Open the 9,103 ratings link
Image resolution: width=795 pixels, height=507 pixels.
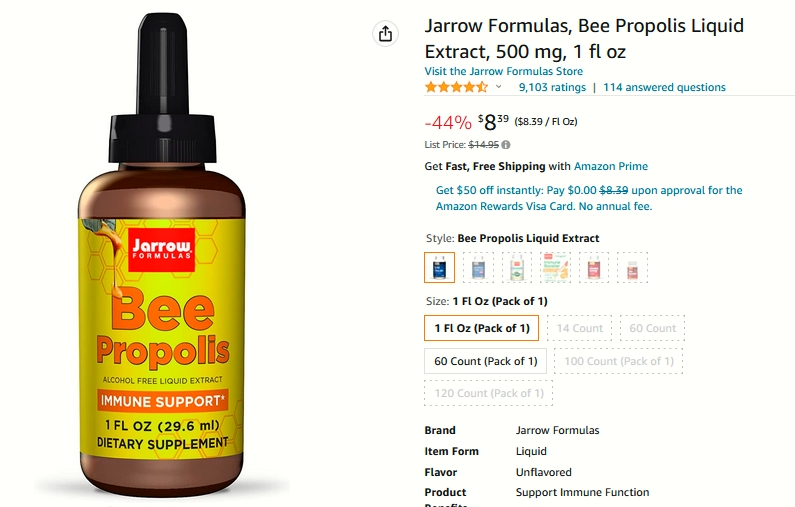click(x=552, y=87)
